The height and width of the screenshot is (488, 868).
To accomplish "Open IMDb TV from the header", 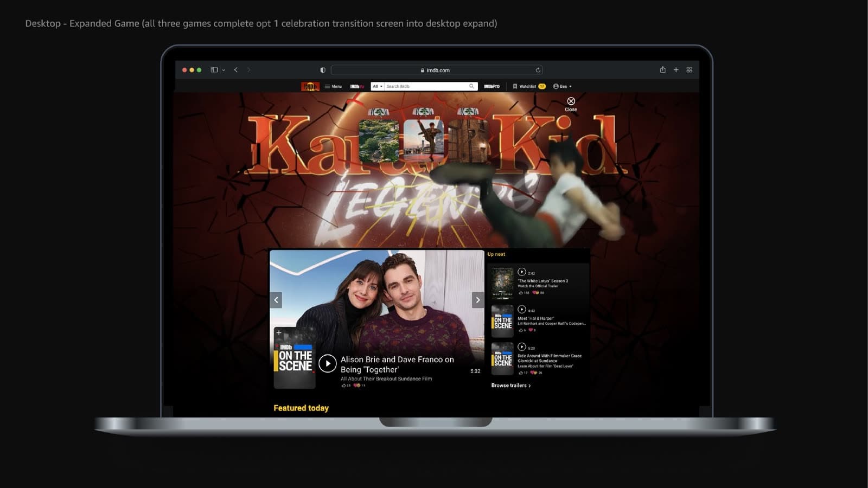I will [x=357, y=86].
